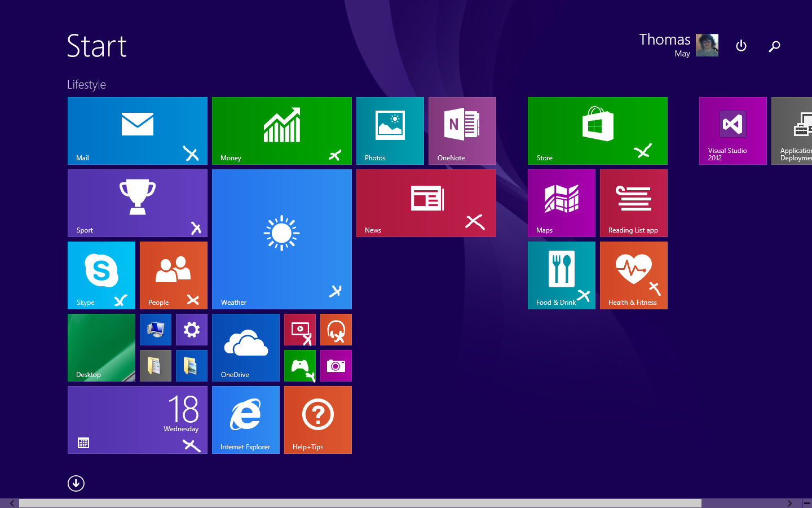Screen dimensions: 812x508
Task: Launch the Health & Fitness tile
Action: tap(634, 275)
